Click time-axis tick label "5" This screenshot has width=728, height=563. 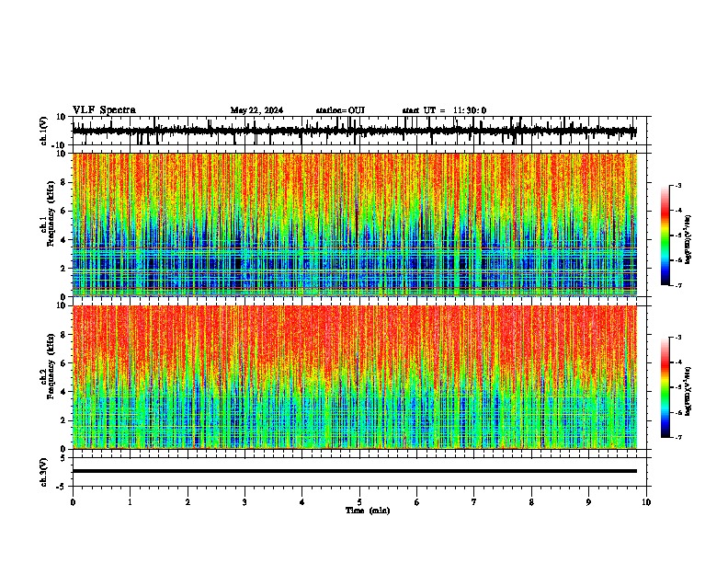[359, 502]
